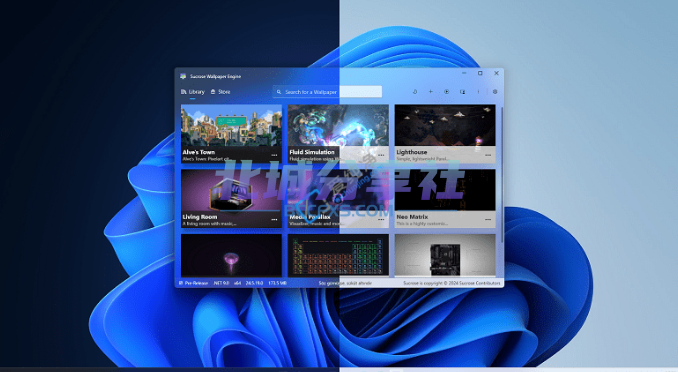This screenshot has width=678, height=372.
Task: Click the play-circle icon in the toolbar
Action: tap(447, 92)
